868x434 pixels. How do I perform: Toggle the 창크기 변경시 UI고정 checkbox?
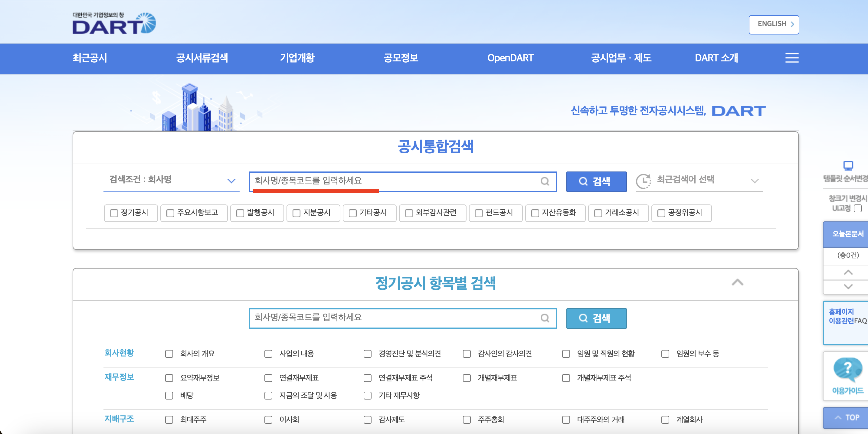(857, 208)
